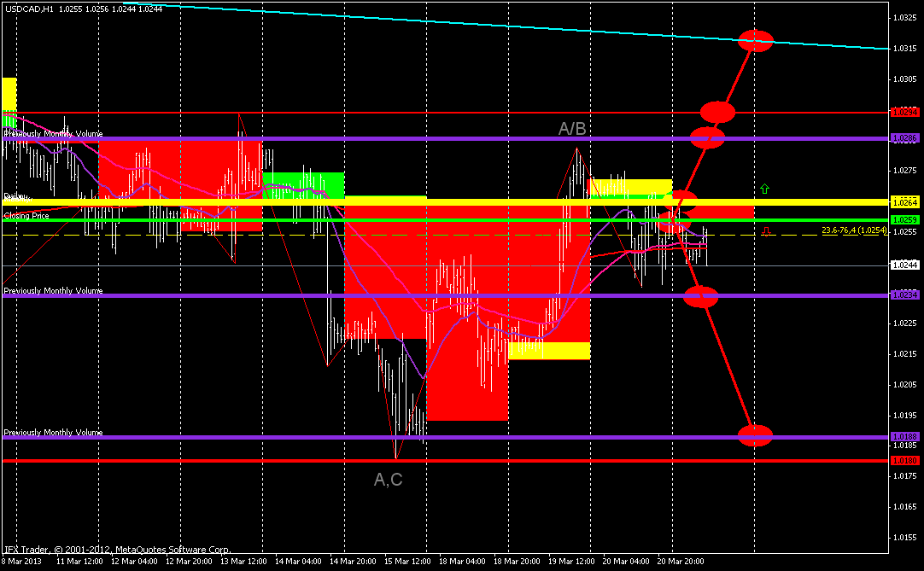Select red ellipse marker on 1.0234 purple line
The height and width of the screenshot is (571, 924).
700,296
